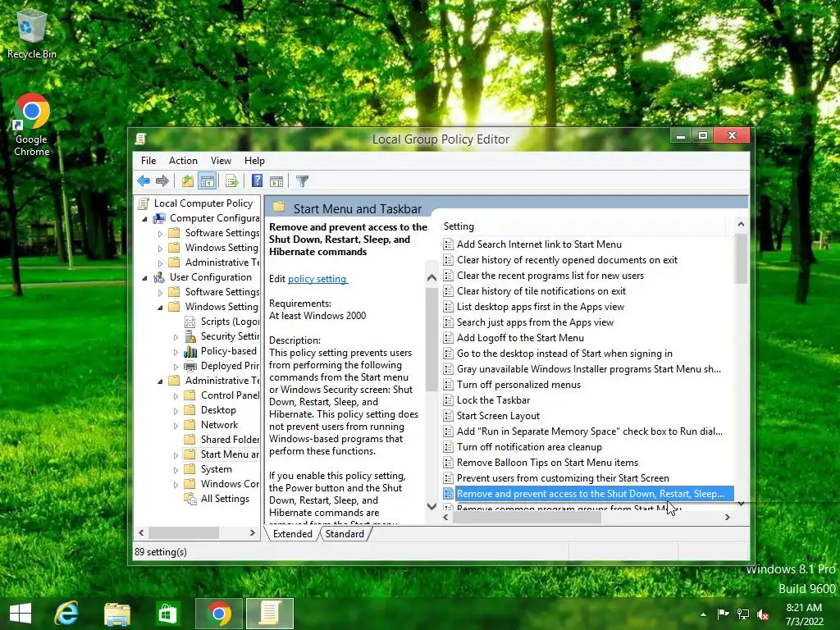Select 'Start Screen Layout' setting
This screenshot has width=840, height=630.
(498, 416)
